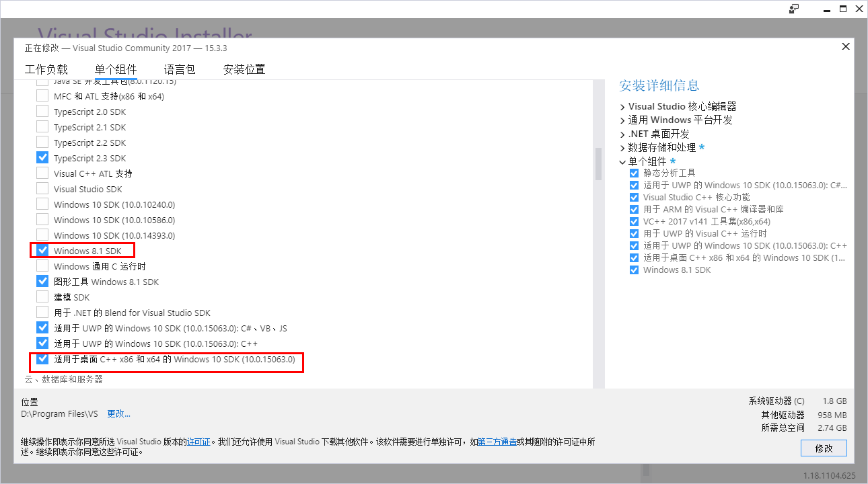Disable 图形工具 Windows 8.1 SDK

pos(42,281)
